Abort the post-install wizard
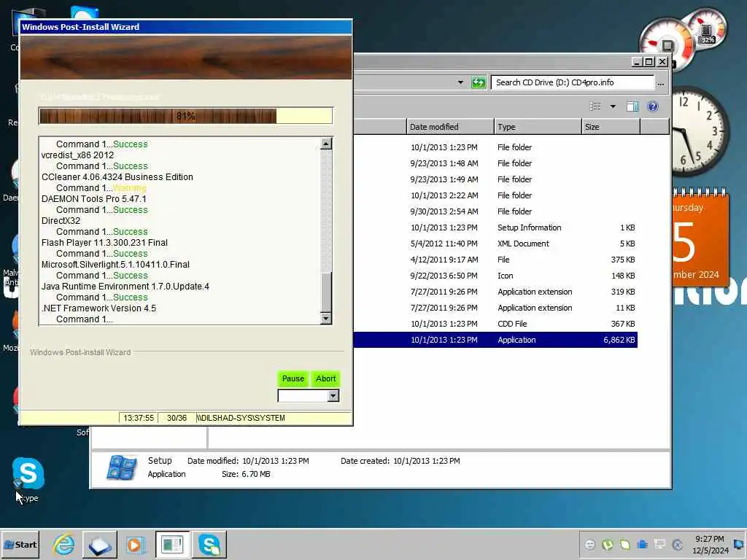Viewport: 747px width, 560px height. 325,378
